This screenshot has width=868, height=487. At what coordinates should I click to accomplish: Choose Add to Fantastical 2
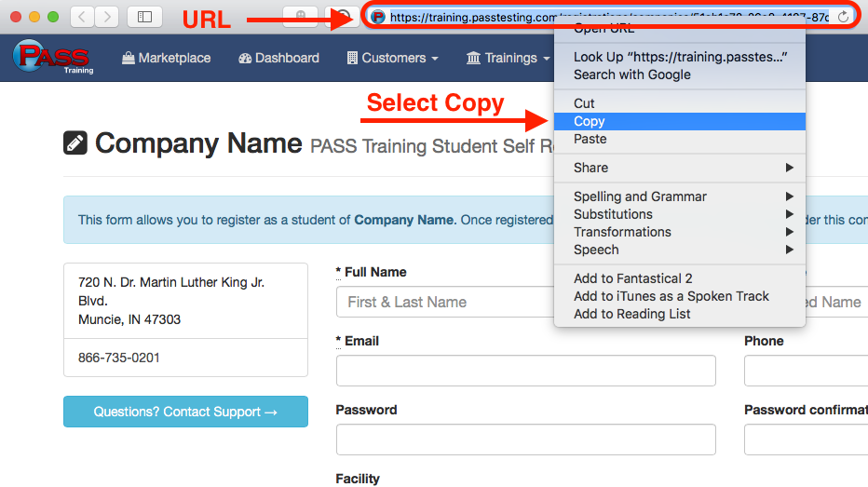tap(680, 278)
